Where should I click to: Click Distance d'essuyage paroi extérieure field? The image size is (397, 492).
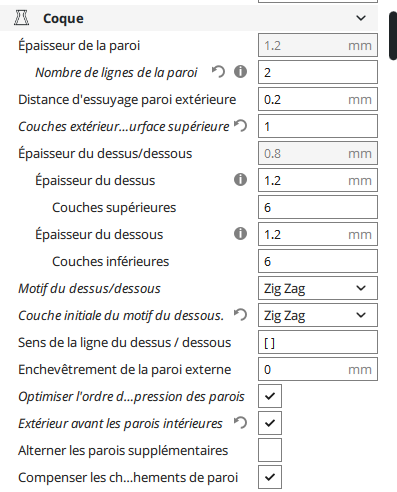(318, 99)
